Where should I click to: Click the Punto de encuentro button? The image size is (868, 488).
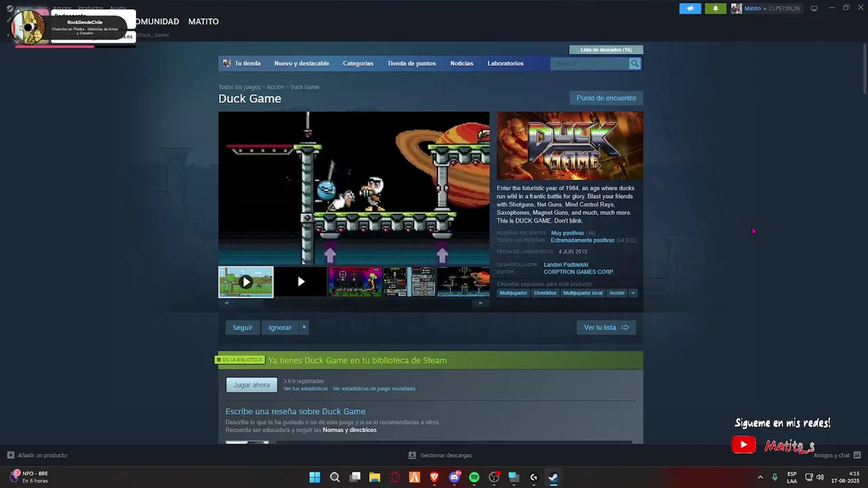tap(606, 98)
